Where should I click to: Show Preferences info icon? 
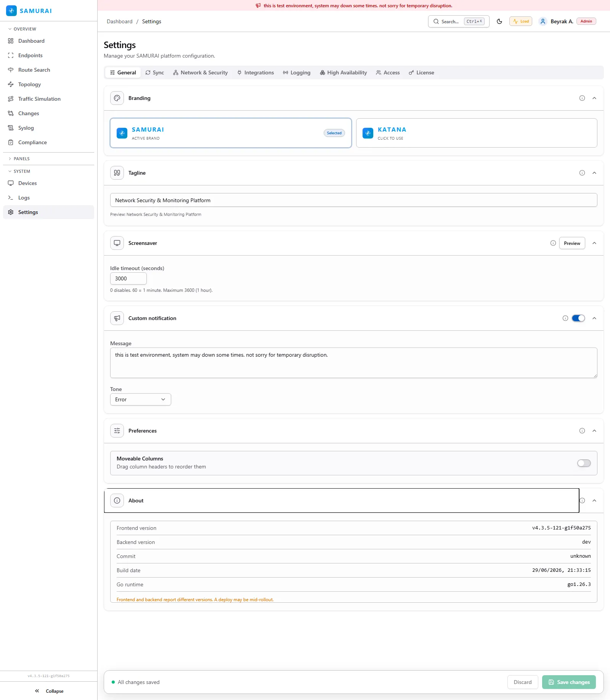pos(582,431)
